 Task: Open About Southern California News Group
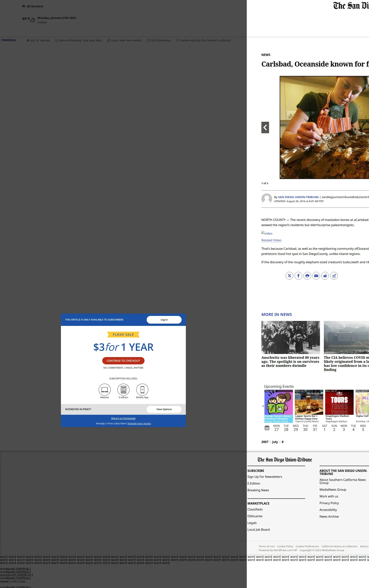tap(342, 481)
